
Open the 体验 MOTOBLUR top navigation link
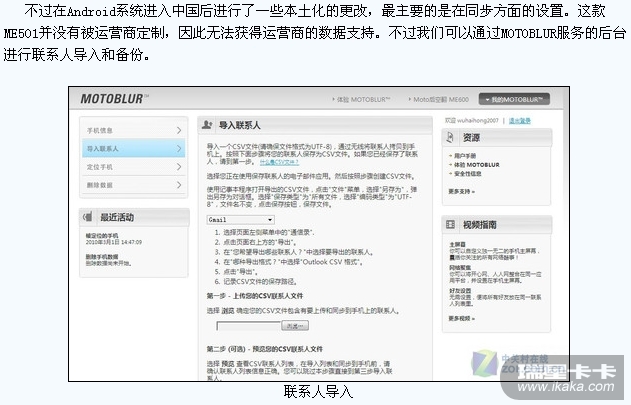click(x=361, y=99)
